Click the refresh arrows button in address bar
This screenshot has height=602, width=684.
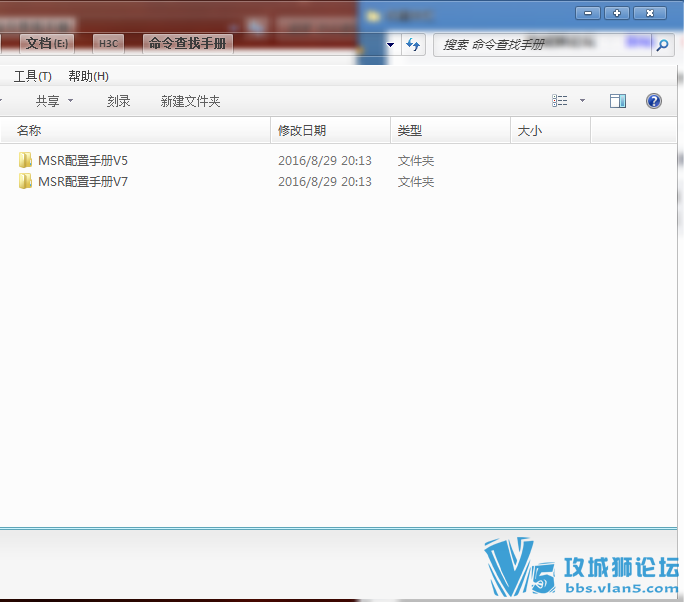413,44
